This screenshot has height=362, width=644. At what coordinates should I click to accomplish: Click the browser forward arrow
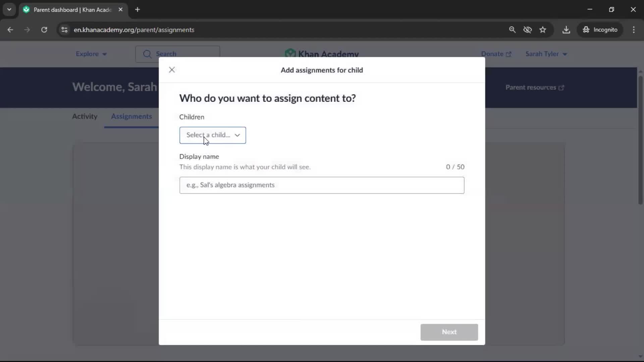(x=27, y=29)
